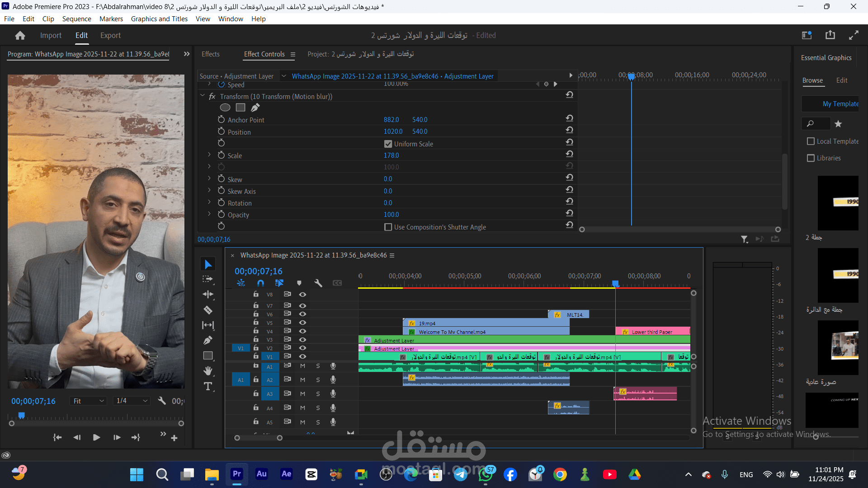Reset the Scale parameter
This screenshot has height=488, width=868.
569,154
